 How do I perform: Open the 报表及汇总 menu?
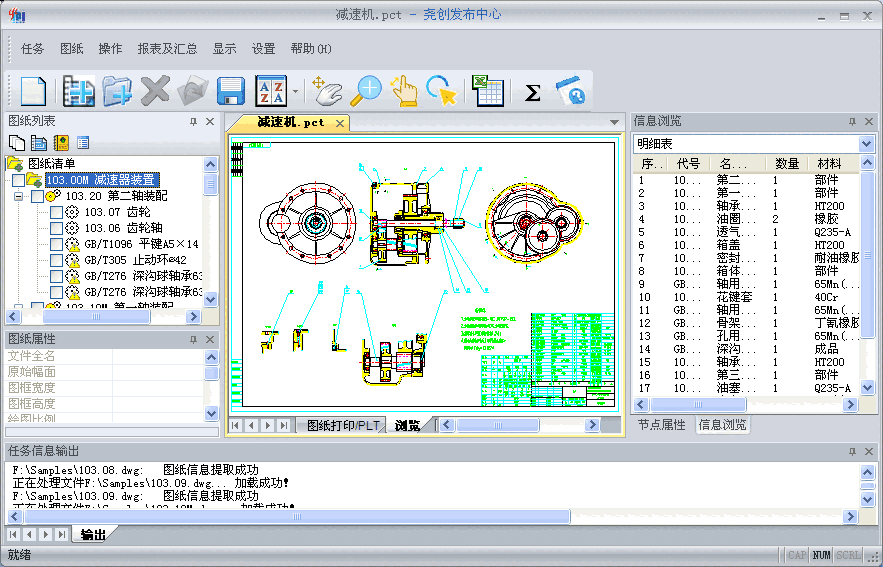click(167, 49)
